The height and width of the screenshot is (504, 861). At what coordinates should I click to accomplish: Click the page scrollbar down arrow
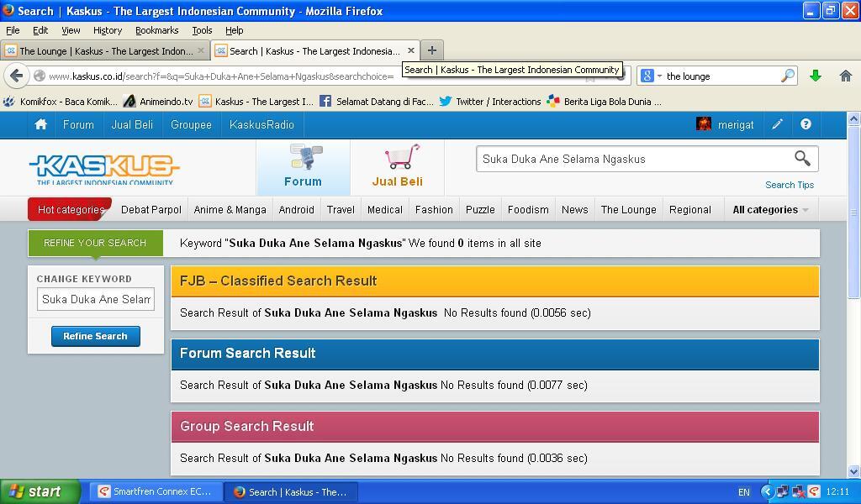[x=854, y=471]
